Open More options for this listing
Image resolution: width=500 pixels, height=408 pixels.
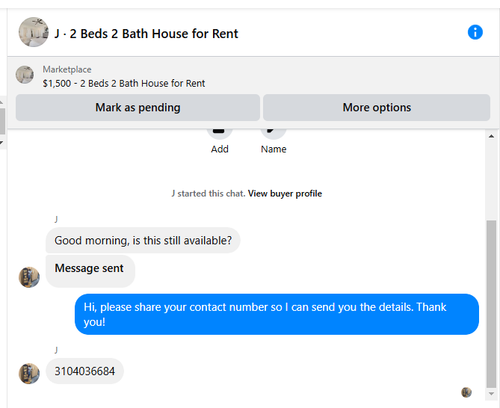coord(377,107)
